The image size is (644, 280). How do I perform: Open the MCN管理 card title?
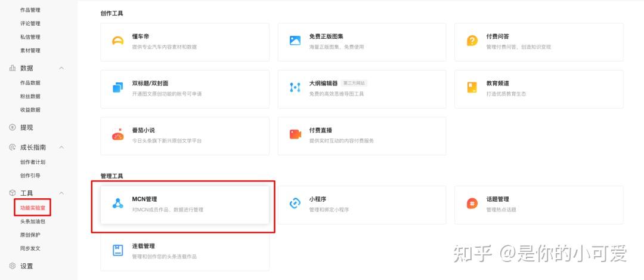144,199
